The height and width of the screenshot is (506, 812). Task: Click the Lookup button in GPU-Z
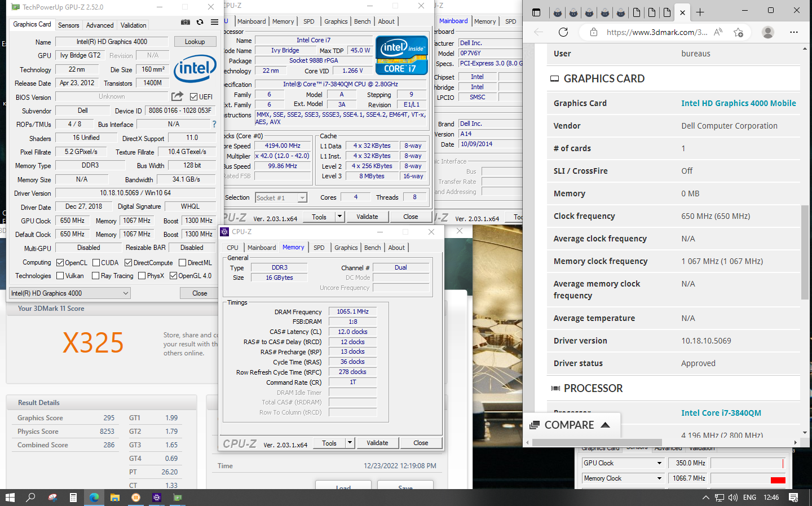pos(195,42)
